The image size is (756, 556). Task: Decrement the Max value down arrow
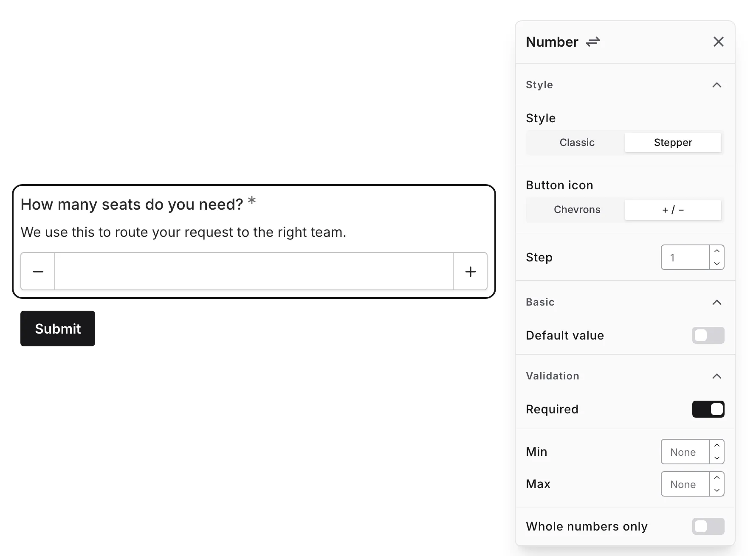(x=717, y=490)
